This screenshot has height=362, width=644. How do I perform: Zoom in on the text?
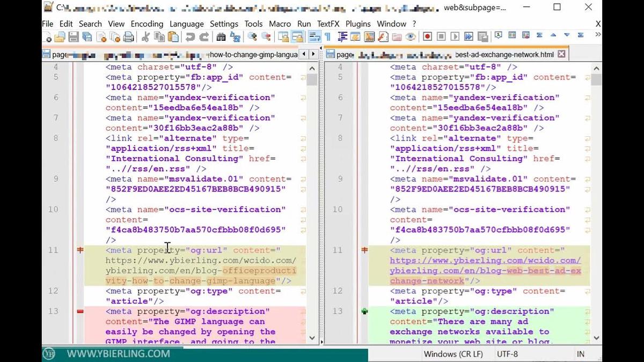(252, 36)
